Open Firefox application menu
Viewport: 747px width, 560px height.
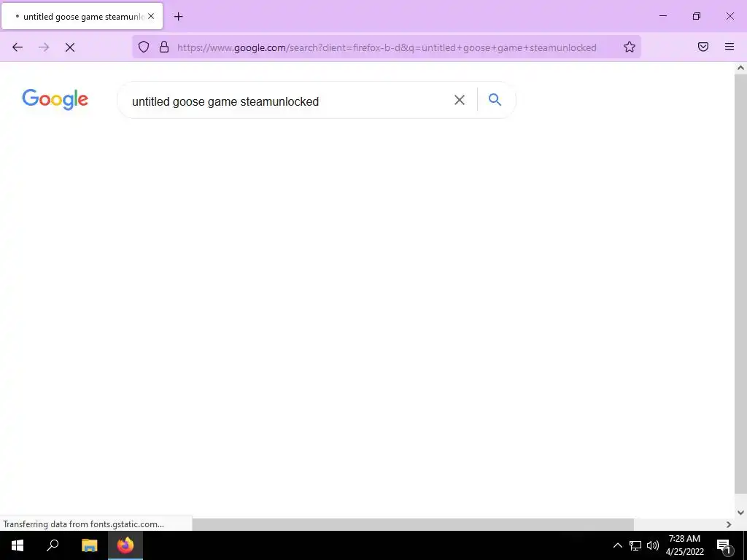(x=729, y=47)
